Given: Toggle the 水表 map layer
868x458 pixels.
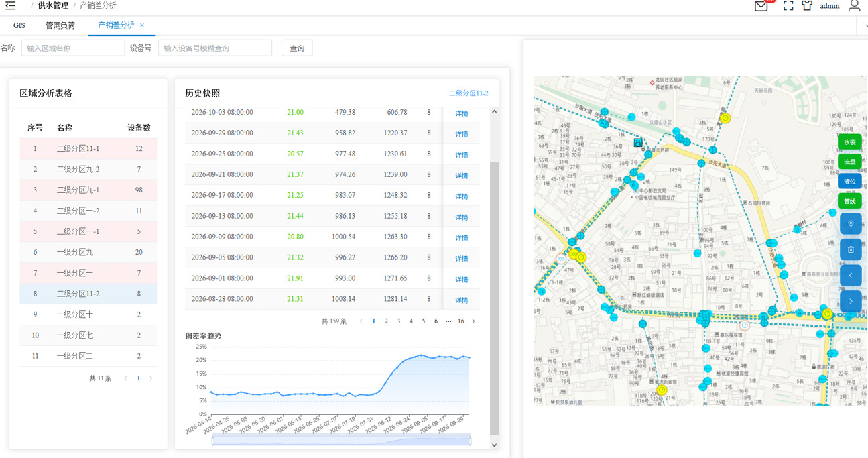Looking at the screenshot, I should click(849, 142).
